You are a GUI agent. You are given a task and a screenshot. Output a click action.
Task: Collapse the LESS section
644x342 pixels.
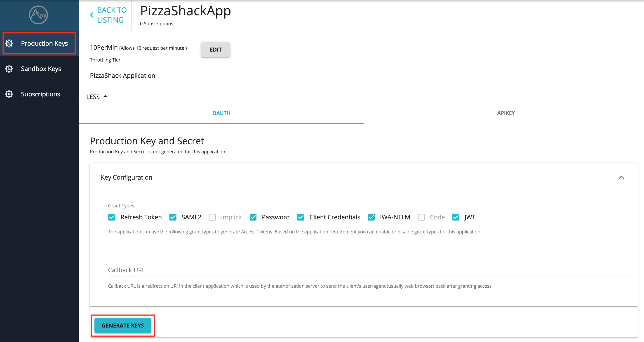[96, 97]
